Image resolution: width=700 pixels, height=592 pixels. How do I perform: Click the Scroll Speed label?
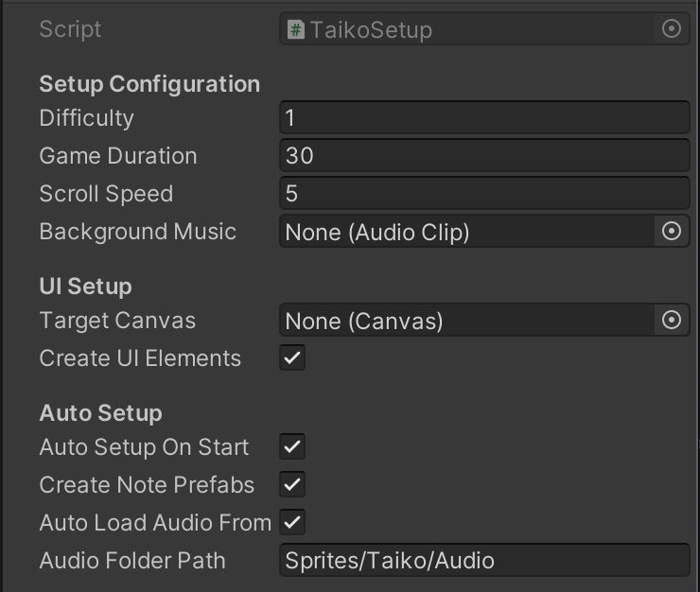106,194
